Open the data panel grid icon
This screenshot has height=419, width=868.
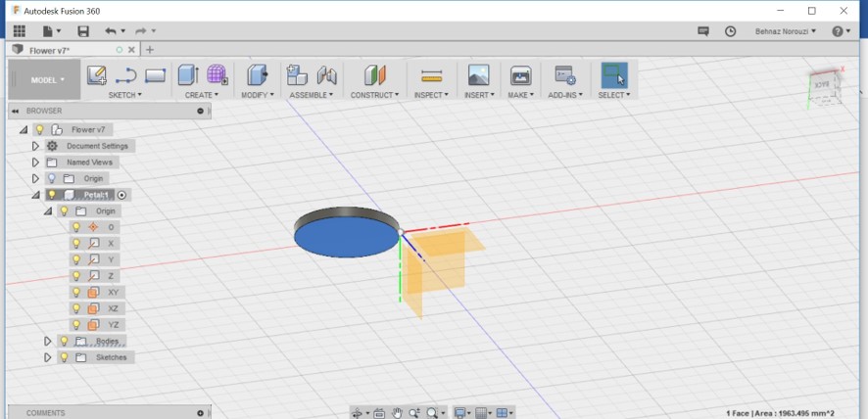pyautogui.click(x=20, y=31)
